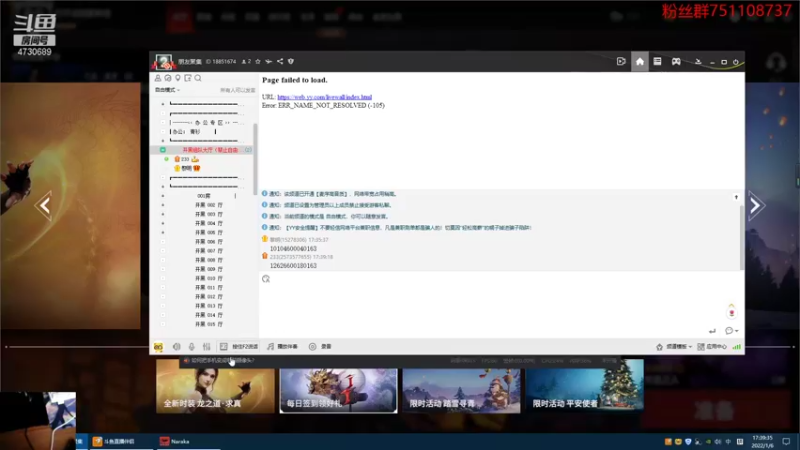
Task: Click the channel list vertical scrollbar
Action: [255, 159]
